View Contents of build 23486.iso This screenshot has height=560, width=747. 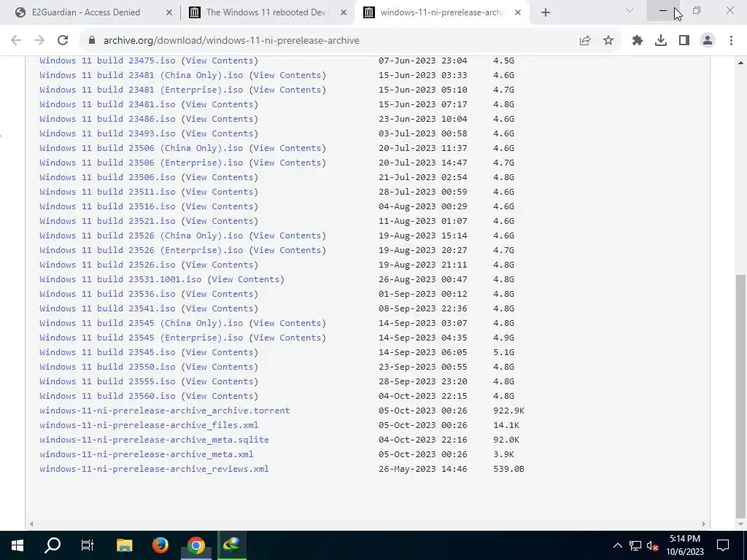coord(220,119)
